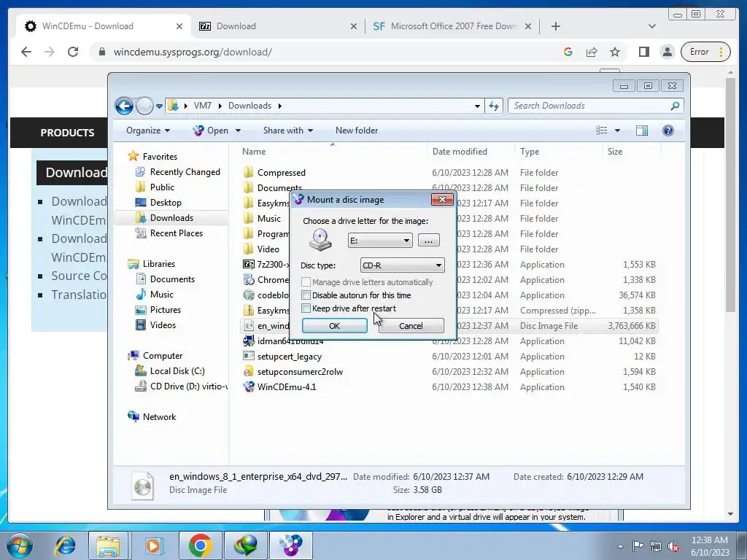
Task: Click New folder in toolbar
Action: pos(356,131)
